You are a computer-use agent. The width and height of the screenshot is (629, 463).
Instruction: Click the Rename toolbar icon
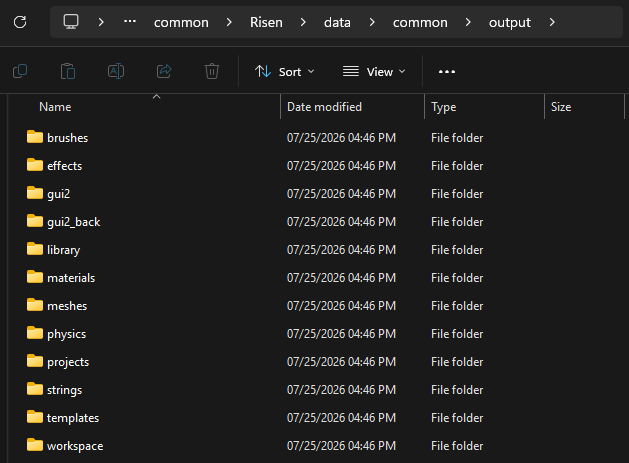click(116, 71)
